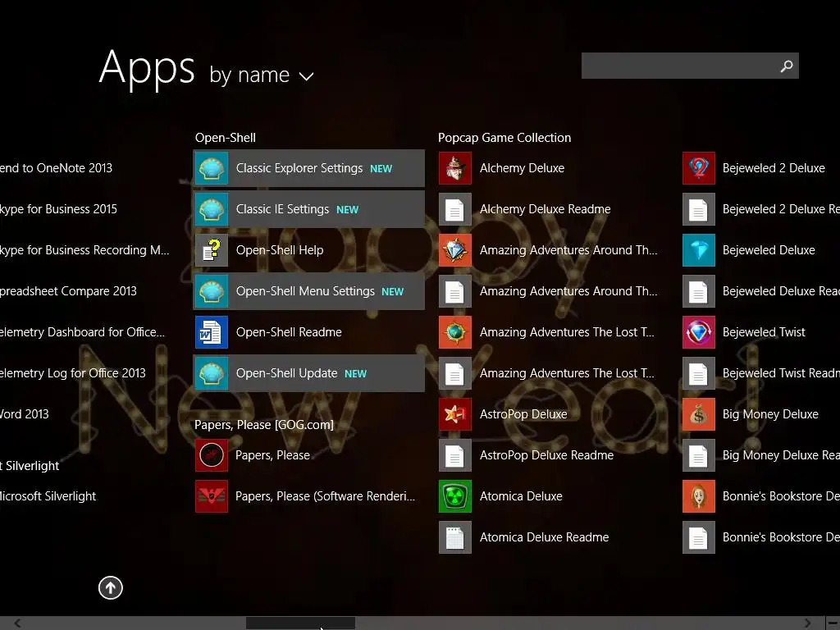Open Papers, Please (Software Rendering) icon

click(x=212, y=496)
